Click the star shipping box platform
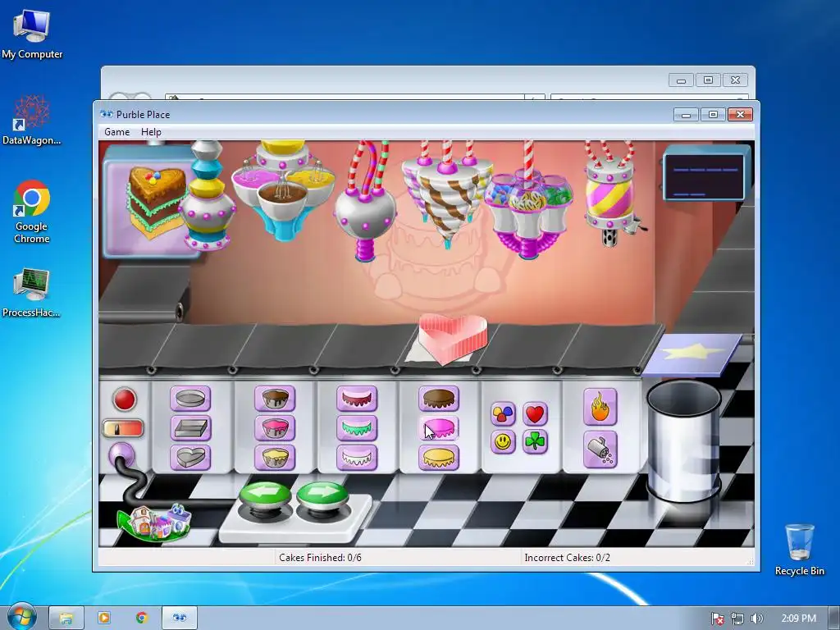This screenshot has height=630, width=840. coord(692,354)
